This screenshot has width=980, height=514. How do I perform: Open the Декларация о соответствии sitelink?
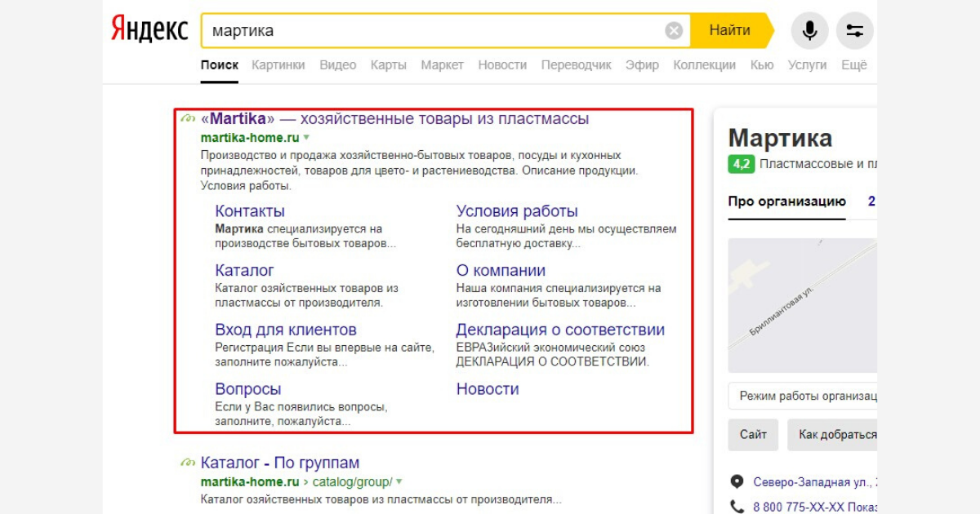560,330
